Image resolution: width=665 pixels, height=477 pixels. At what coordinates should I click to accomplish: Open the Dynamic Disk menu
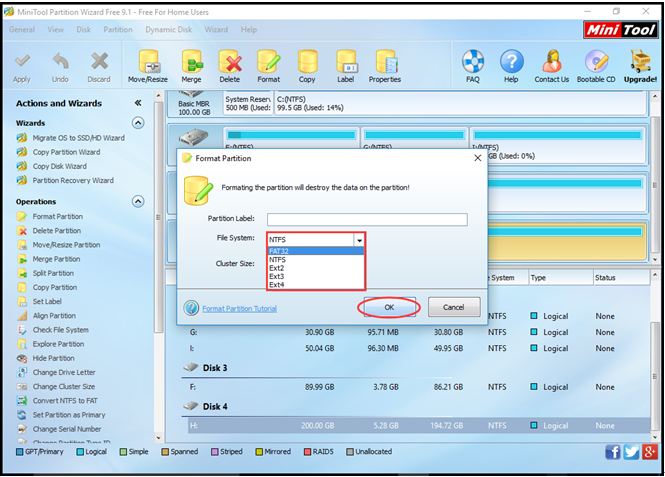pos(169,30)
